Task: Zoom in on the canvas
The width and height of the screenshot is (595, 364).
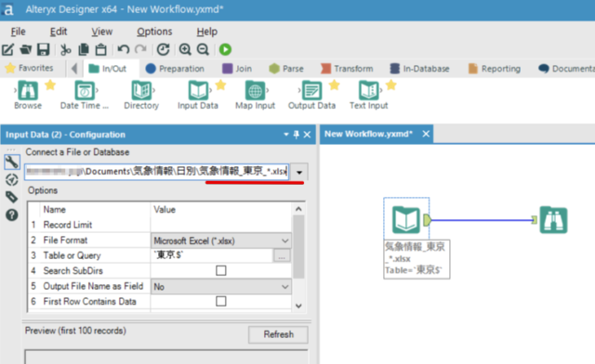Action: pos(185,49)
